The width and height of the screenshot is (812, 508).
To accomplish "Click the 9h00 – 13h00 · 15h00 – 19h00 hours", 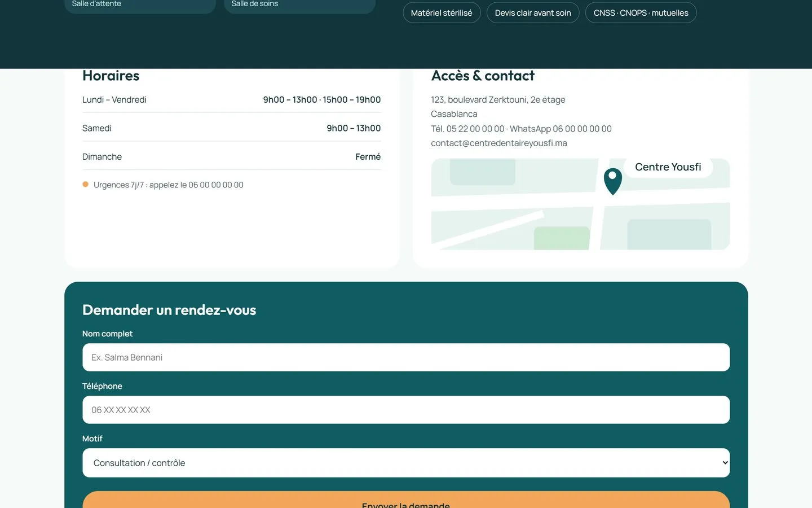I will tap(322, 100).
